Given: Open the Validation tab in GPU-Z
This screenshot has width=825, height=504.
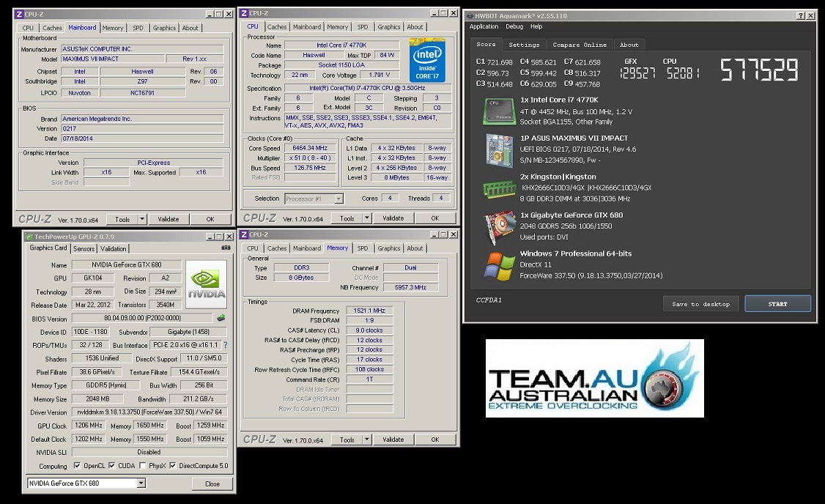Looking at the screenshot, I should point(113,249).
